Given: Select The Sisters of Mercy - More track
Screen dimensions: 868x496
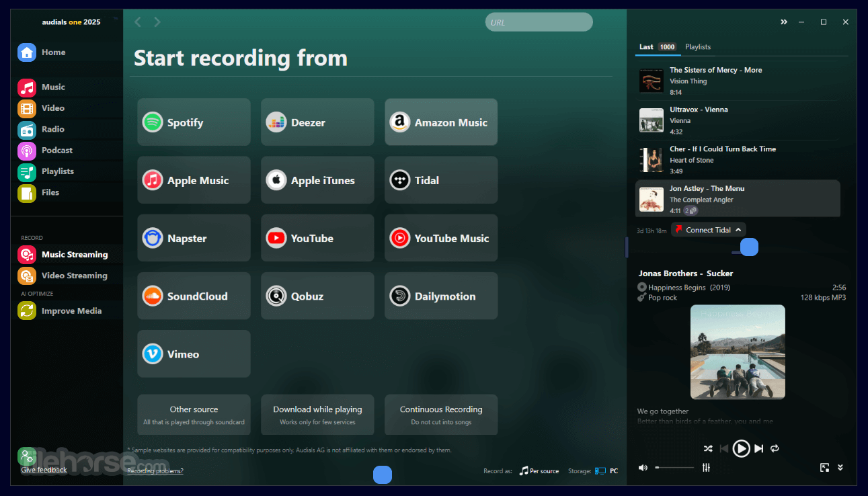Looking at the screenshot, I should [x=738, y=81].
